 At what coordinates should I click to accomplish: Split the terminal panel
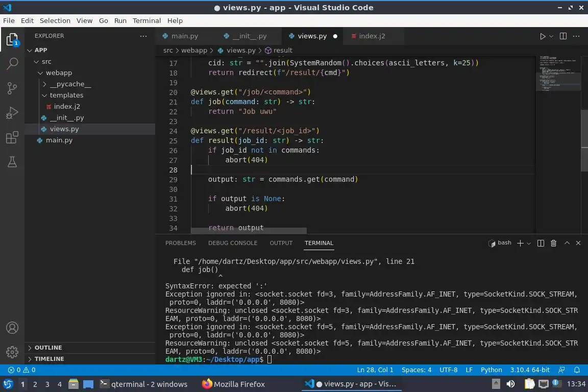pyautogui.click(x=541, y=243)
